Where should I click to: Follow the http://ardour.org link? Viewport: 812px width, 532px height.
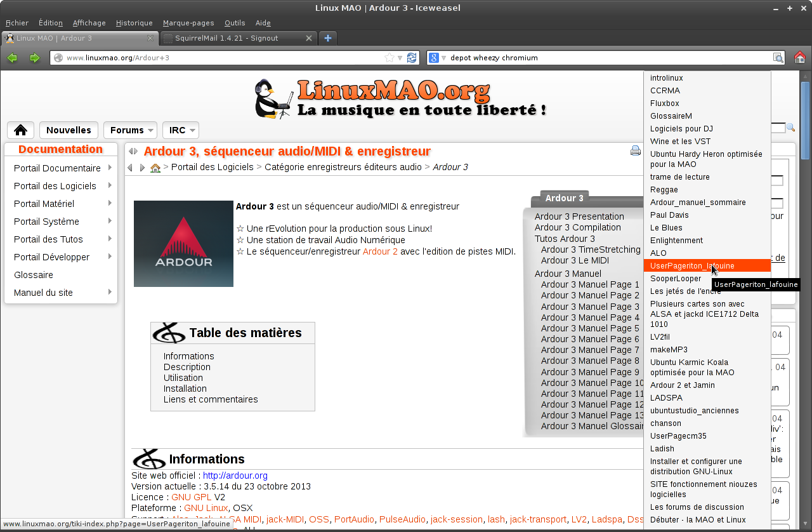coord(235,475)
